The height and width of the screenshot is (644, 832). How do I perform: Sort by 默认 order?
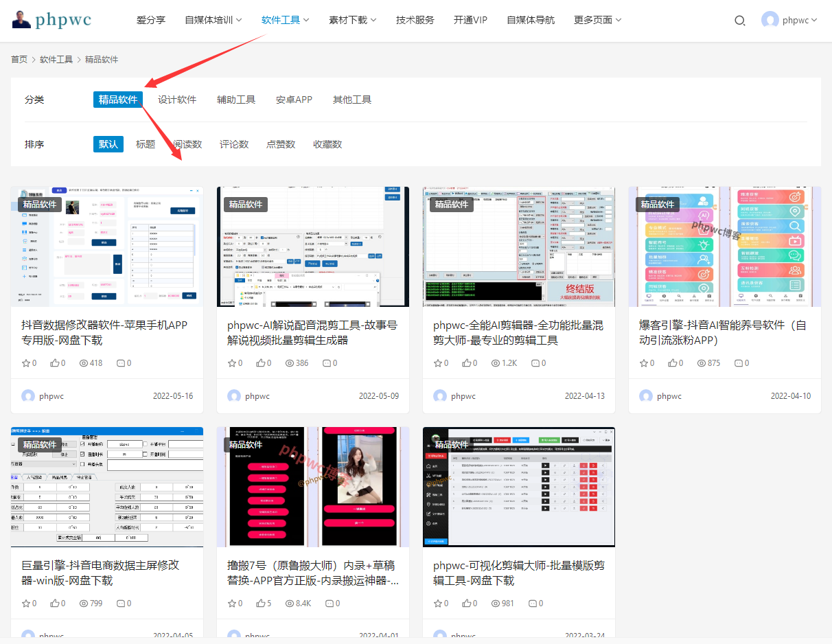point(108,144)
